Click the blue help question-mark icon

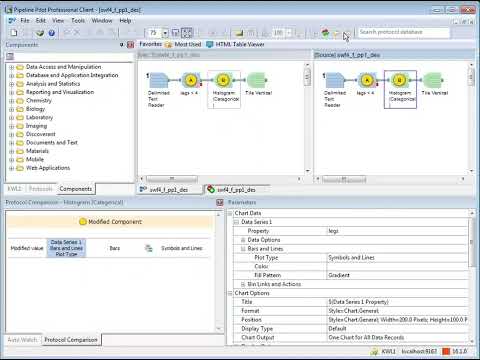click(x=52, y=33)
